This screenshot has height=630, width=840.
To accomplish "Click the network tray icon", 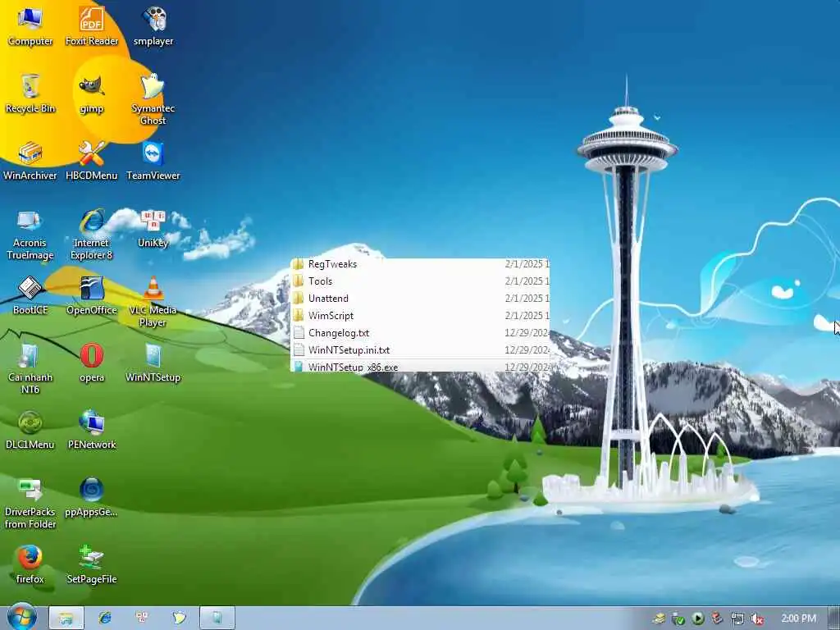I will (737, 619).
